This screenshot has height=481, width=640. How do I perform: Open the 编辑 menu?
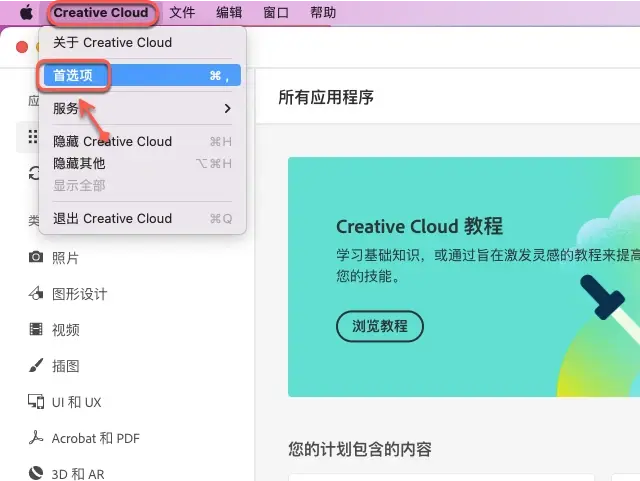(x=229, y=13)
